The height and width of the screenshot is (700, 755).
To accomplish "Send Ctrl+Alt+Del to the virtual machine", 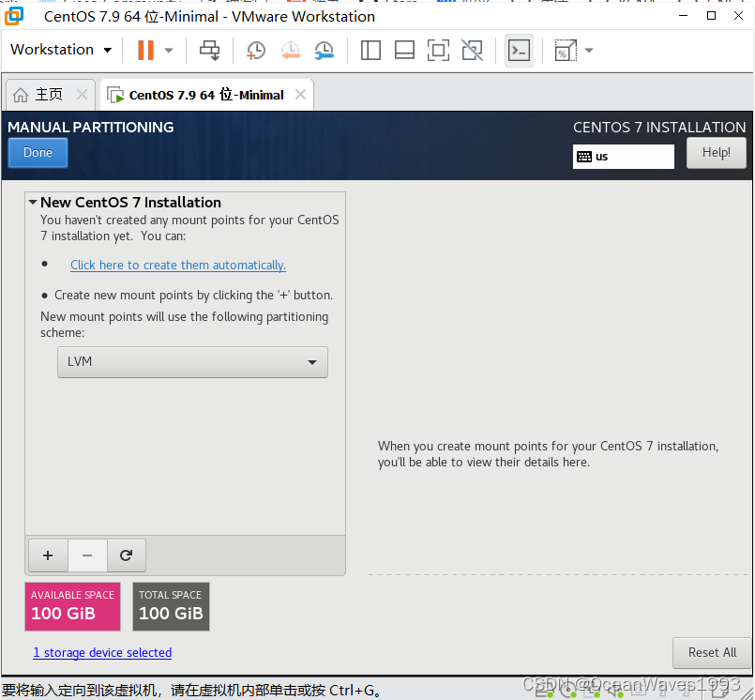I will (x=209, y=50).
